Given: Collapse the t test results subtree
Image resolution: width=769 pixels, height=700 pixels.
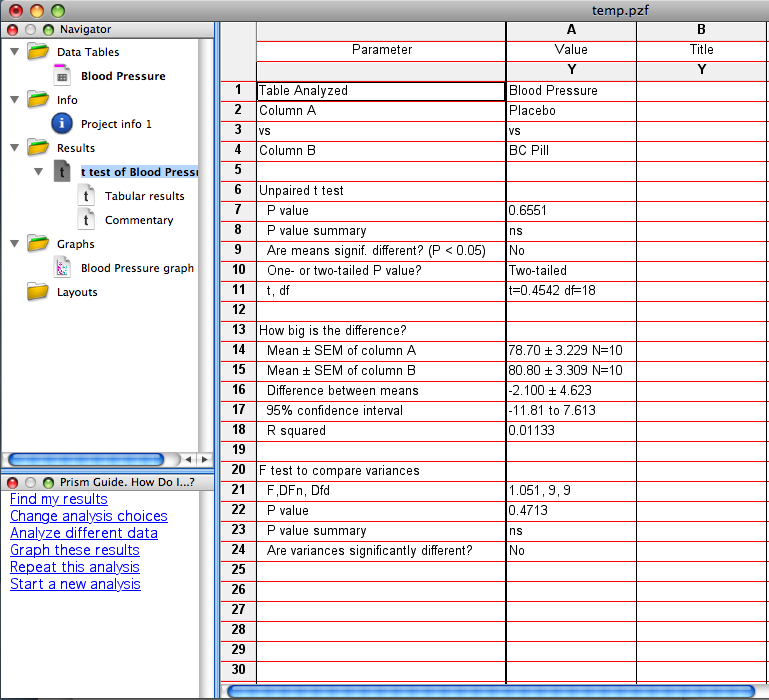Looking at the screenshot, I should point(38,172).
